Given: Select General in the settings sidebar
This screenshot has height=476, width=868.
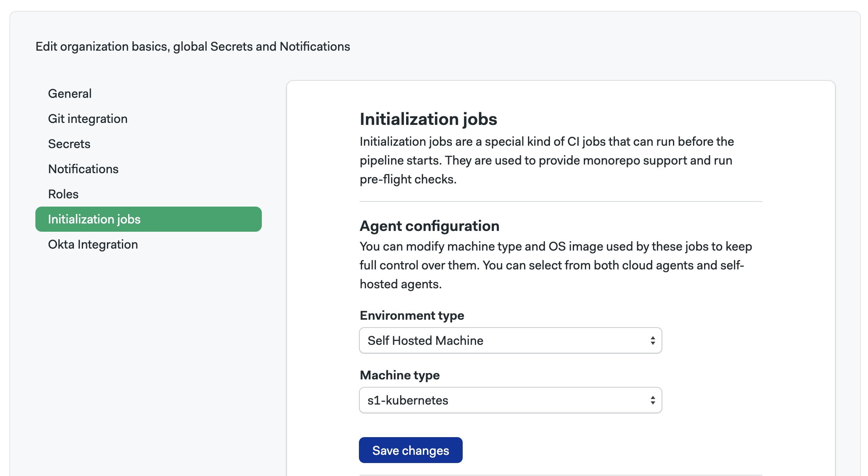Looking at the screenshot, I should coord(70,93).
